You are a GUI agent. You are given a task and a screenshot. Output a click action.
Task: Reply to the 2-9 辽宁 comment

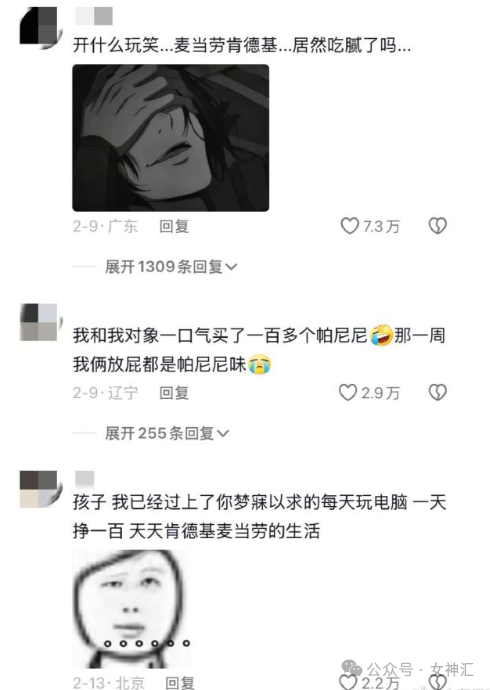[x=174, y=393]
